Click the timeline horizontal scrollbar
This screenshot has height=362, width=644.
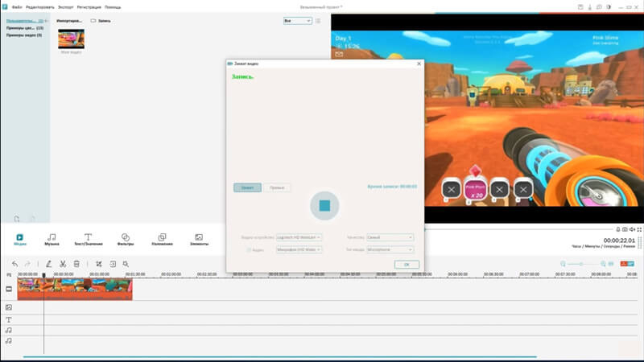pyautogui.click(x=280, y=356)
